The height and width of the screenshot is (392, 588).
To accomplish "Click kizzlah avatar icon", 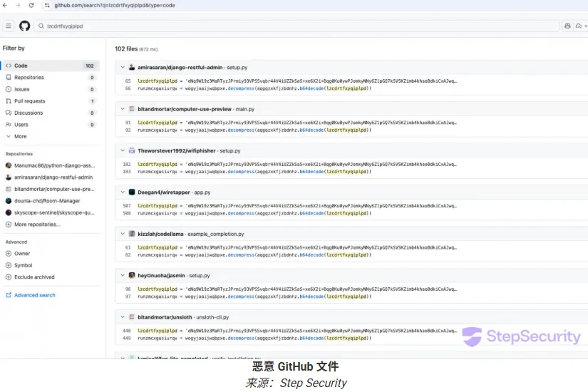I will 132,234.
